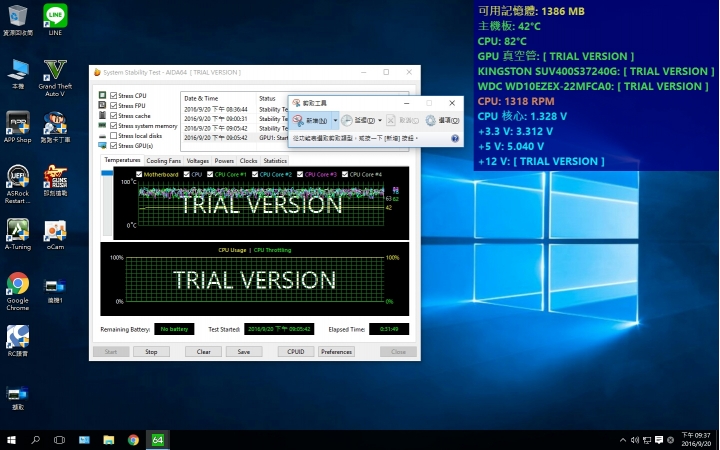Open the network icon in system tray

647,440
